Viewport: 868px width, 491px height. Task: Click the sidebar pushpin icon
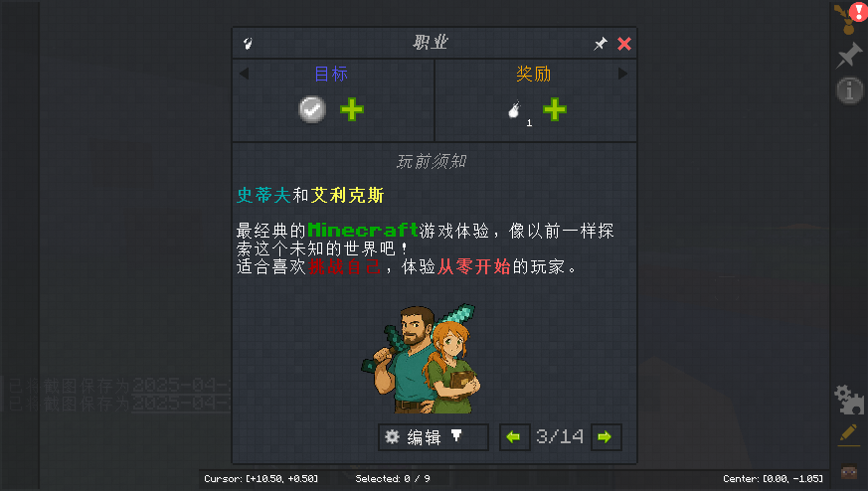[849, 56]
